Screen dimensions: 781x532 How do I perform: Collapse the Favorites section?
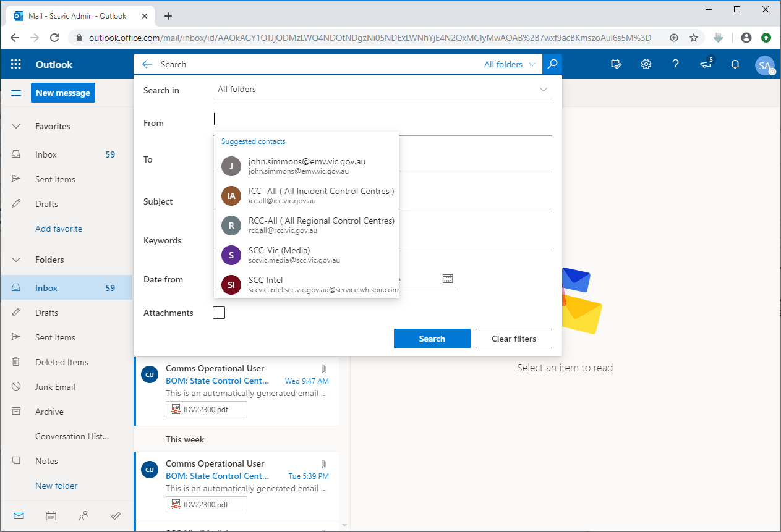click(x=17, y=126)
